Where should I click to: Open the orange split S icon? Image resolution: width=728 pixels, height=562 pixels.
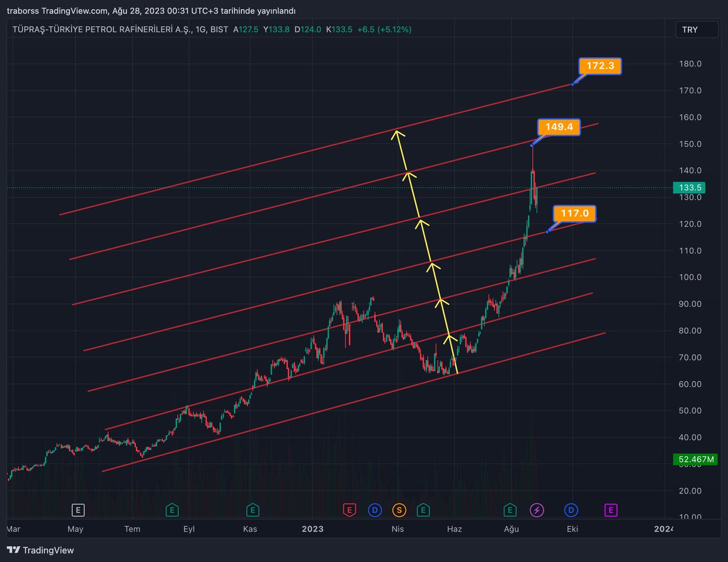(399, 510)
